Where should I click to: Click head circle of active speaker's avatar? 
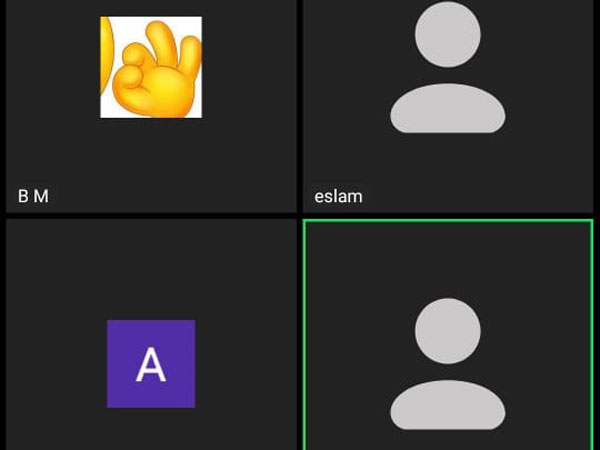tap(448, 331)
